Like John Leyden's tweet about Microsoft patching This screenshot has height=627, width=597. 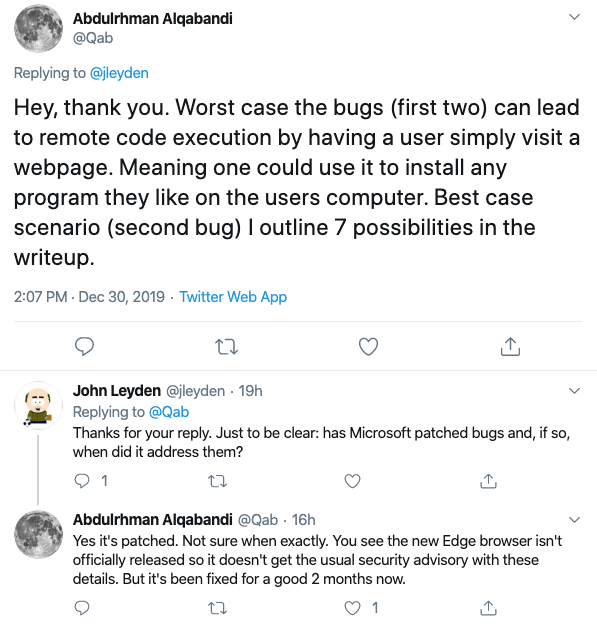[x=352, y=481]
